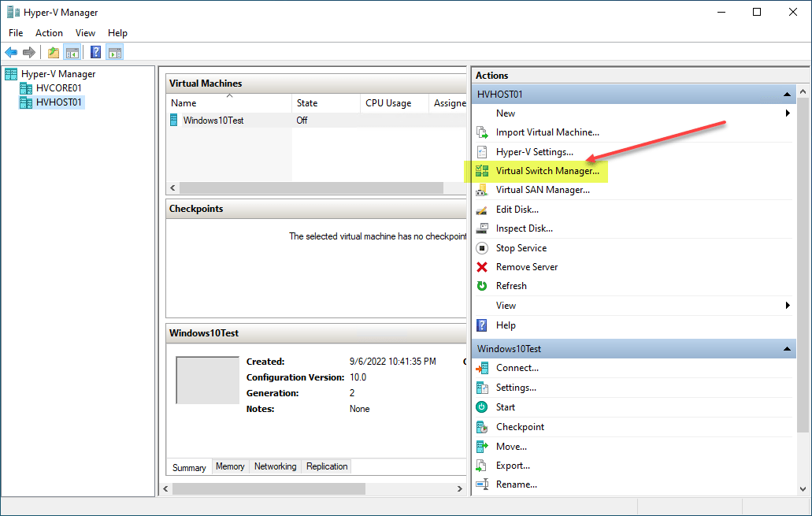Select the HVCORE01 server node
The height and width of the screenshot is (516, 812).
point(58,88)
